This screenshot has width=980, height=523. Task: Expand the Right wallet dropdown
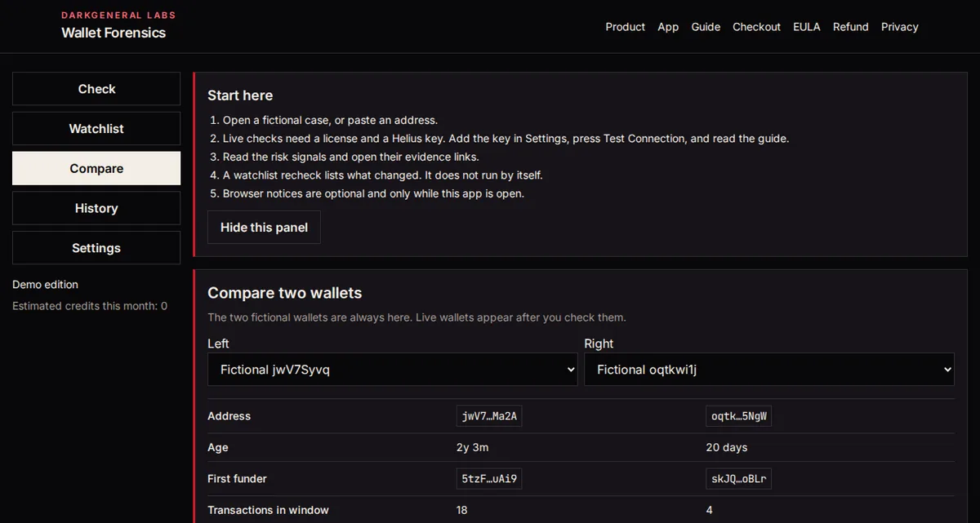pos(769,370)
